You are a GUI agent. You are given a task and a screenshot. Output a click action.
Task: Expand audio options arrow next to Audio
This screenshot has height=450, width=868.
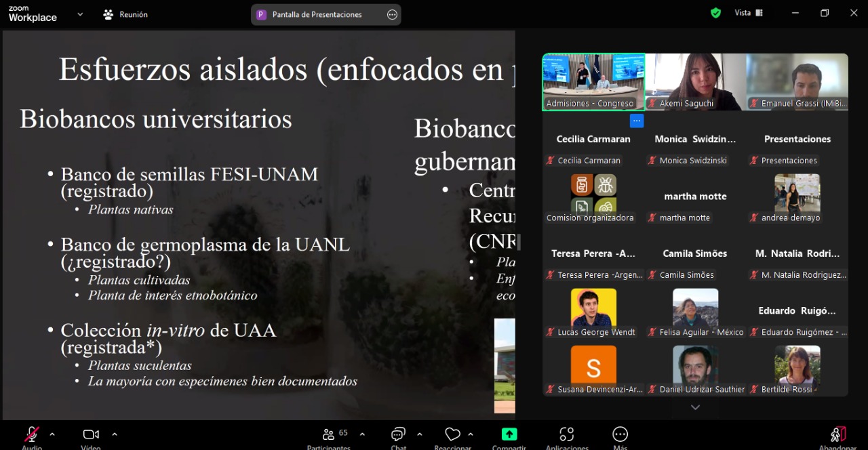52,434
